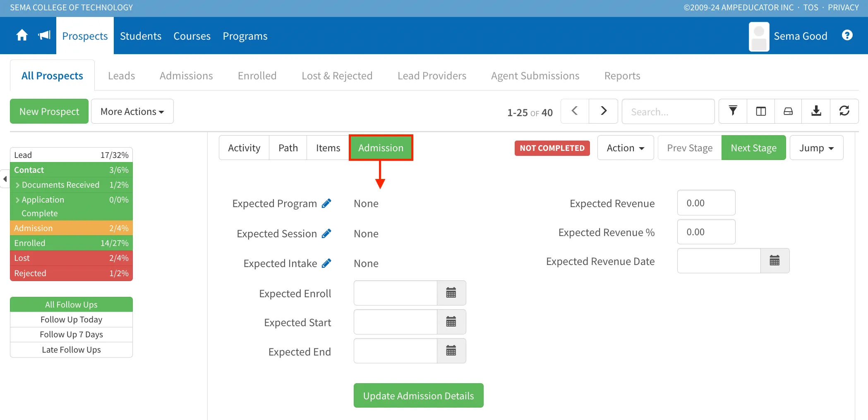Screen dimensions: 868x420
Task: Open the Action dropdown
Action: pyautogui.click(x=626, y=148)
